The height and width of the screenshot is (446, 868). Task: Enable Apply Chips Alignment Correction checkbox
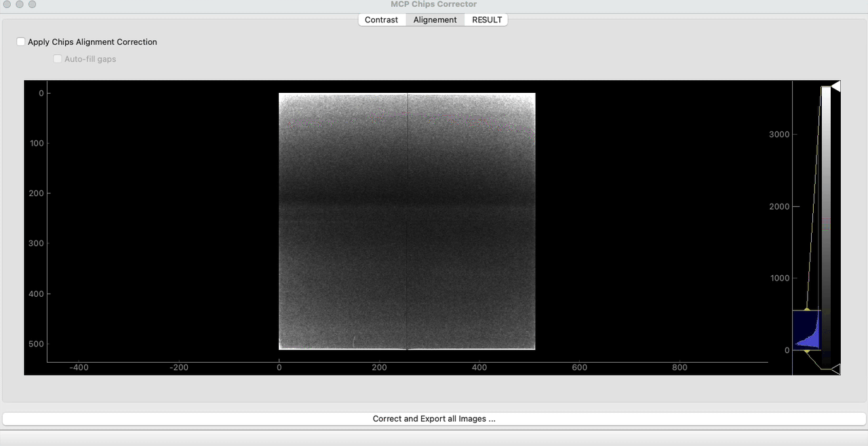pyautogui.click(x=22, y=42)
